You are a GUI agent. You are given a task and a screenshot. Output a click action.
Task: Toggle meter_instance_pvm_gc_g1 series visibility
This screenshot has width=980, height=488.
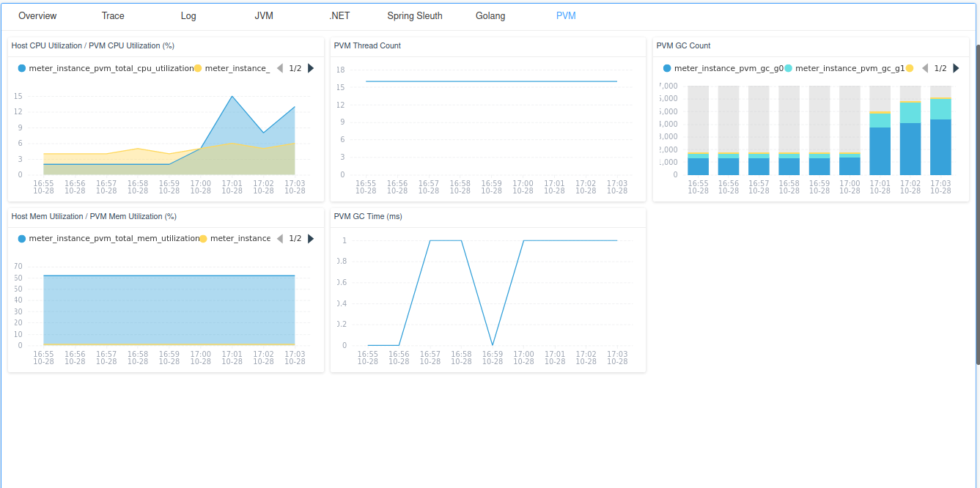(844, 68)
